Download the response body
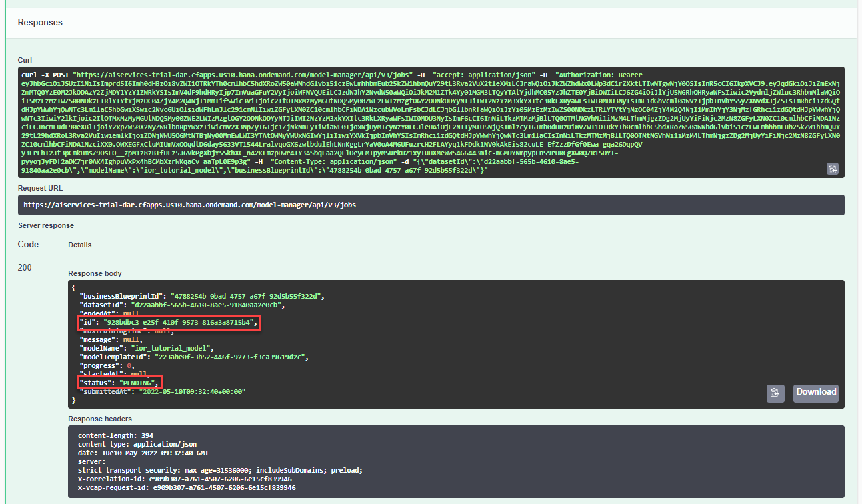The width and height of the screenshot is (862, 504). click(816, 393)
